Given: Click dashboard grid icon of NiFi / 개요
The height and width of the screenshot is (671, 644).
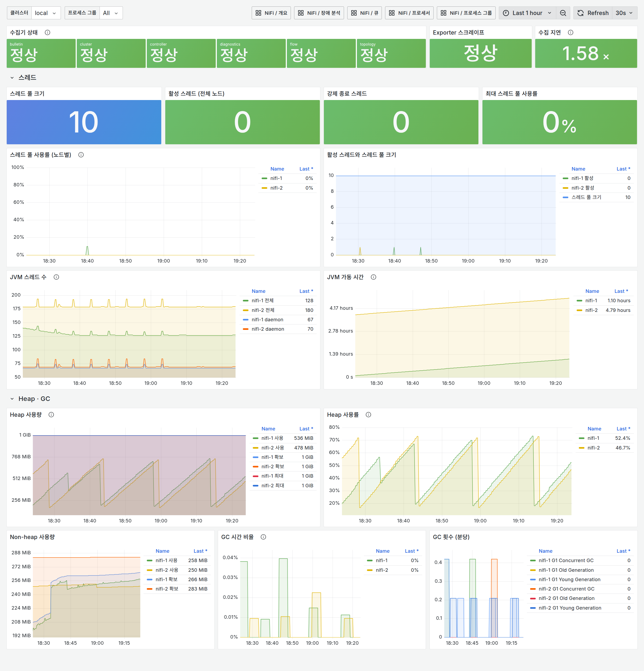Looking at the screenshot, I should [x=259, y=13].
